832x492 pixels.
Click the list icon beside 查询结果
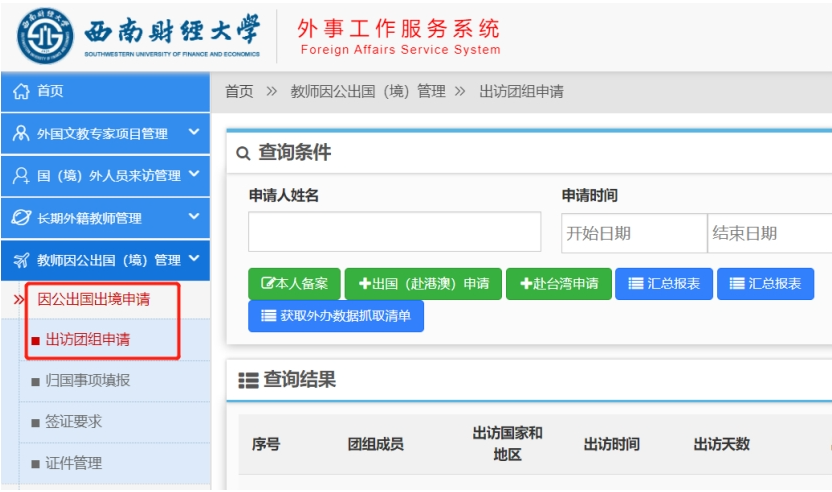[248, 380]
